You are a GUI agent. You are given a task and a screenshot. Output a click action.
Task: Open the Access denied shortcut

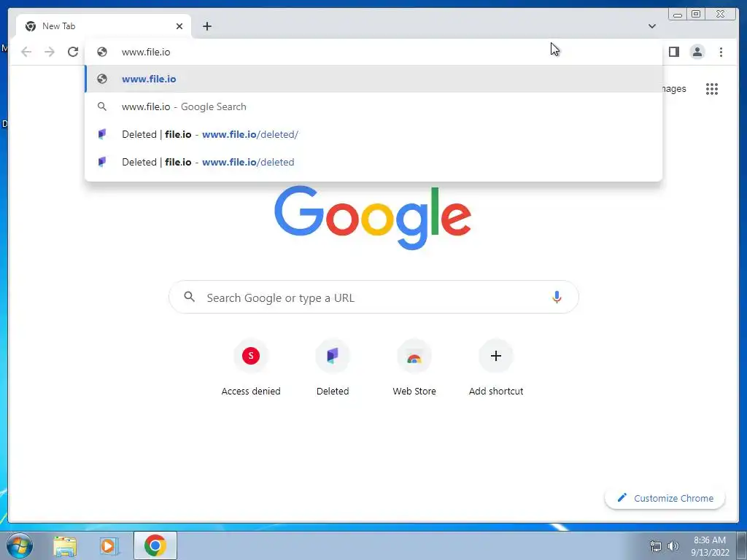click(x=251, y=368)
